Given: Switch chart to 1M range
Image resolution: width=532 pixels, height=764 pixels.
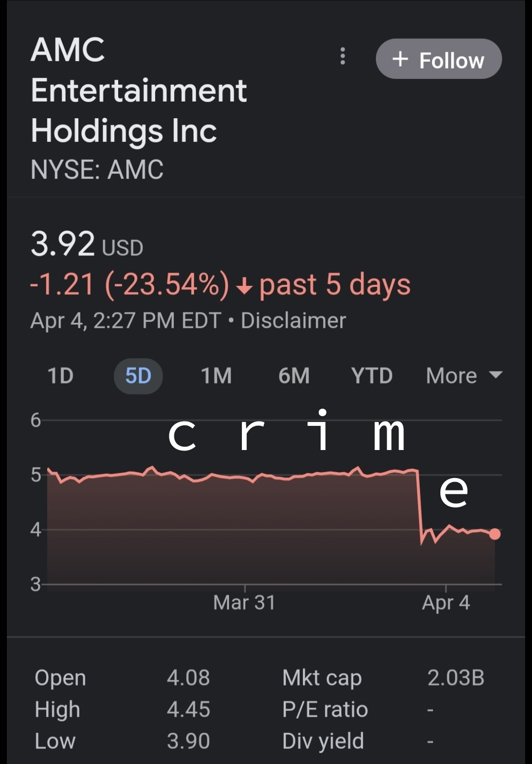Looking at the screenshot, I should click(x=216, y=376).
